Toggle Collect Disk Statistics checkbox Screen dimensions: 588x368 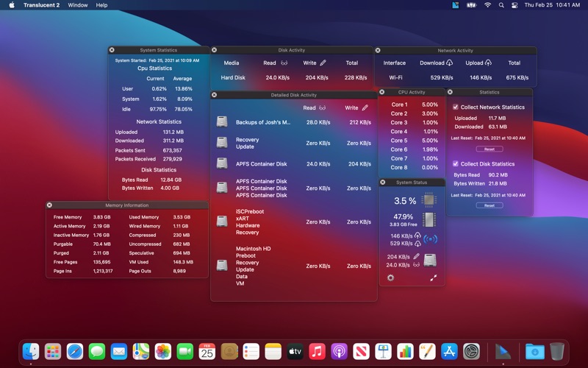(x=455, y=163)
